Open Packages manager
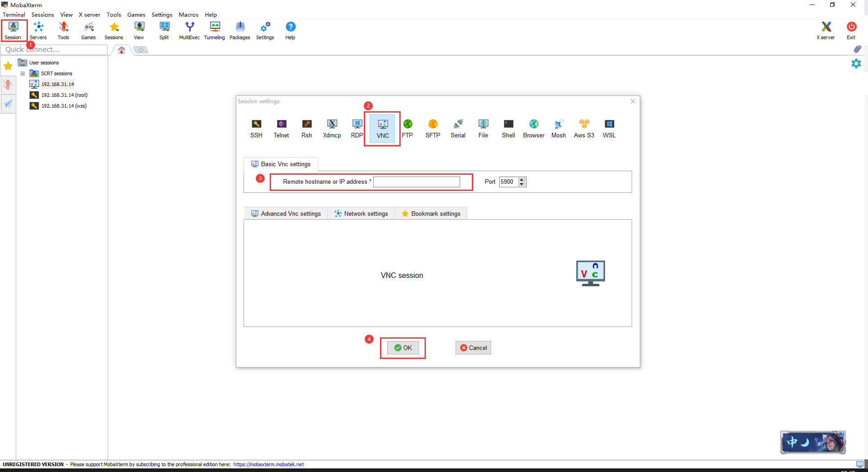This screenshot has width=868, height=472. coord(240,31)
